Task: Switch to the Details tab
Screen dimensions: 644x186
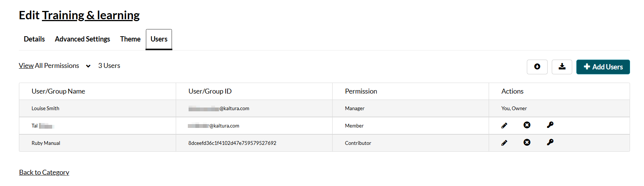Action: pos(34,39)
